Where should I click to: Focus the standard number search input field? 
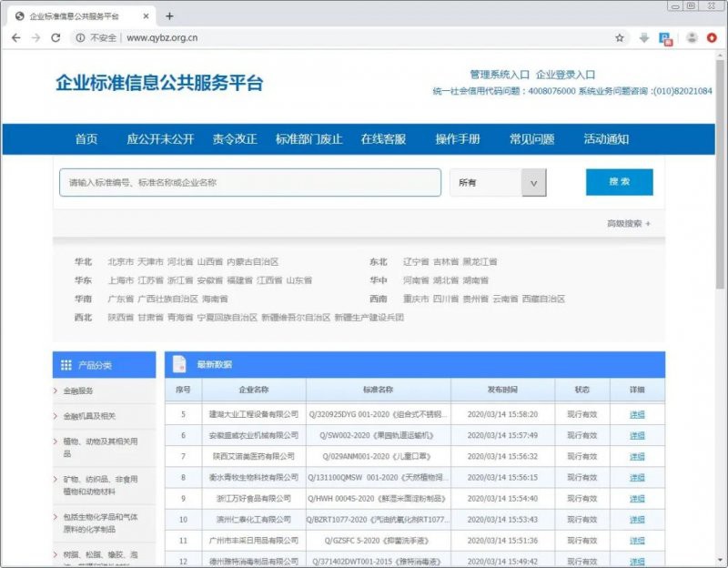250,183
